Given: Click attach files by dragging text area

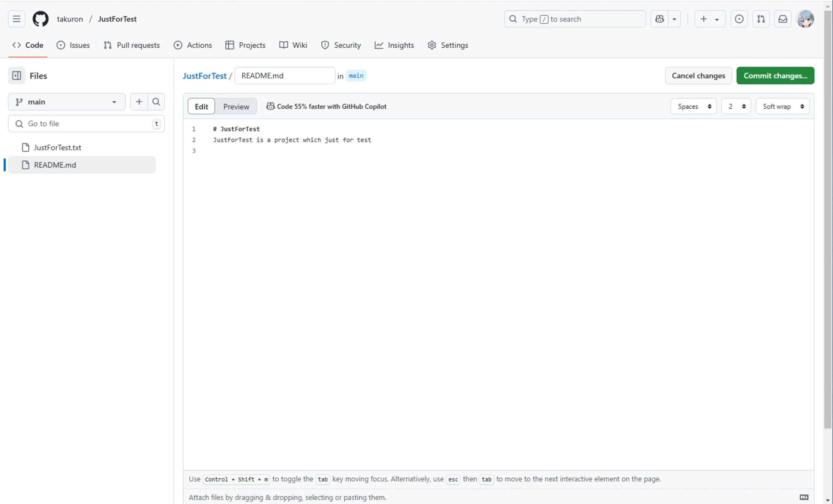Looking at the screenshot, I should point(287,497).
